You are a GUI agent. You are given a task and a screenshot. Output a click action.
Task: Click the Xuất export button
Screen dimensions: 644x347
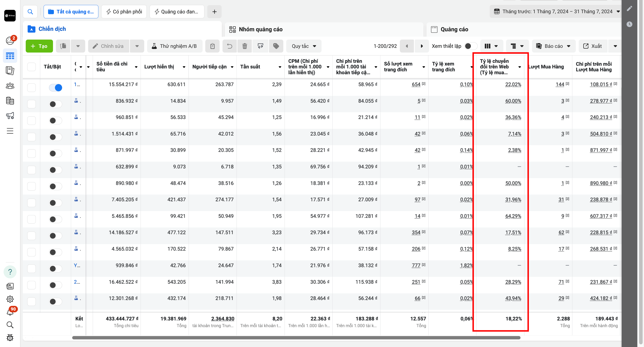coord(593,46)
